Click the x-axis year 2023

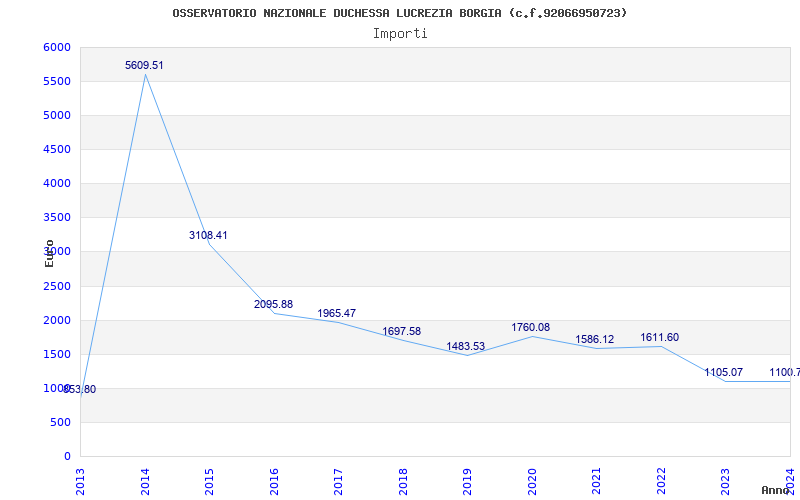tap(726, 482)
